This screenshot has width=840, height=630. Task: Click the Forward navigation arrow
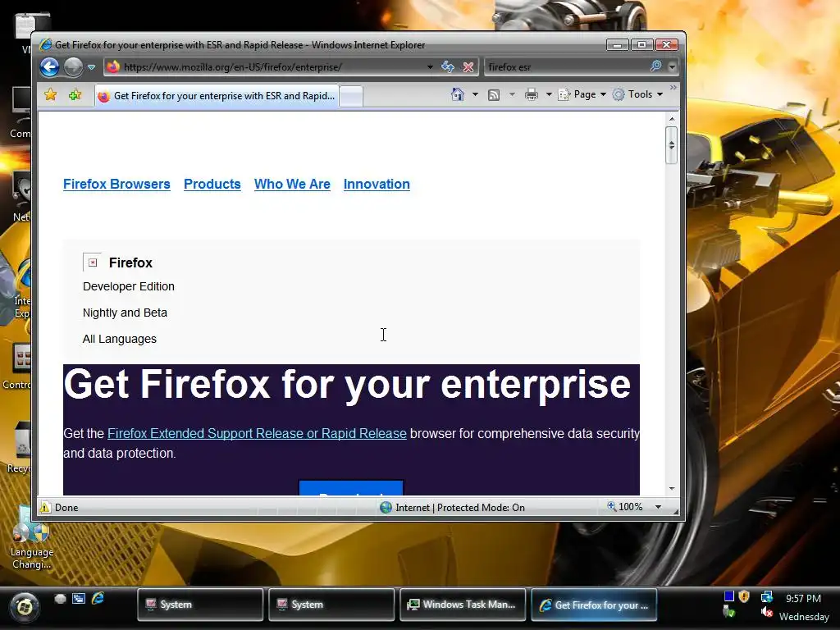pos(73,67)
